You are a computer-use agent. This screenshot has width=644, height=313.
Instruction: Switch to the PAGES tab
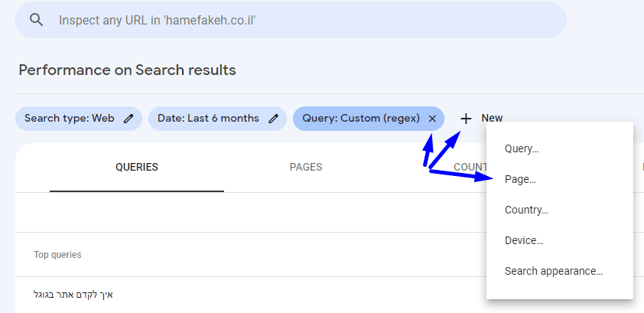(x=306, y=168)
